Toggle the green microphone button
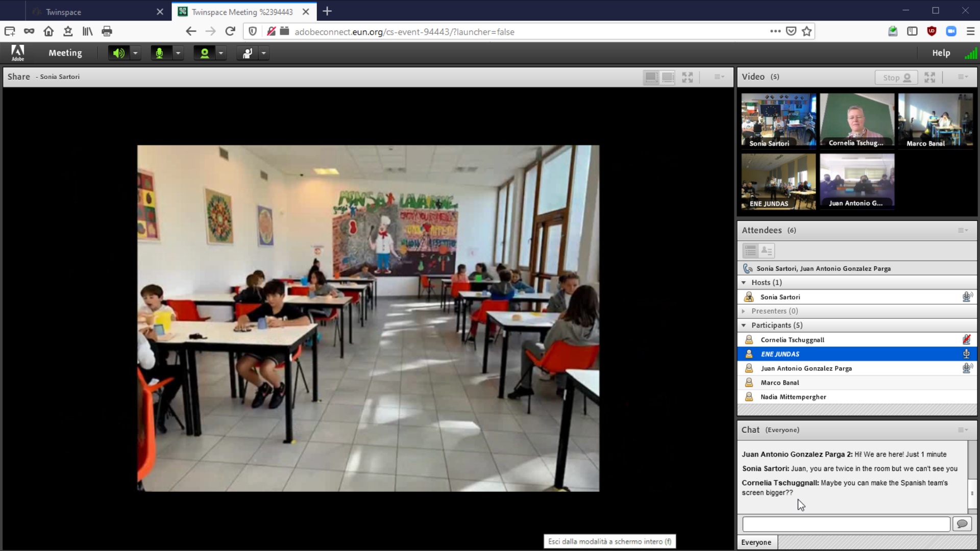980x551 pixels. click(160, 53)
